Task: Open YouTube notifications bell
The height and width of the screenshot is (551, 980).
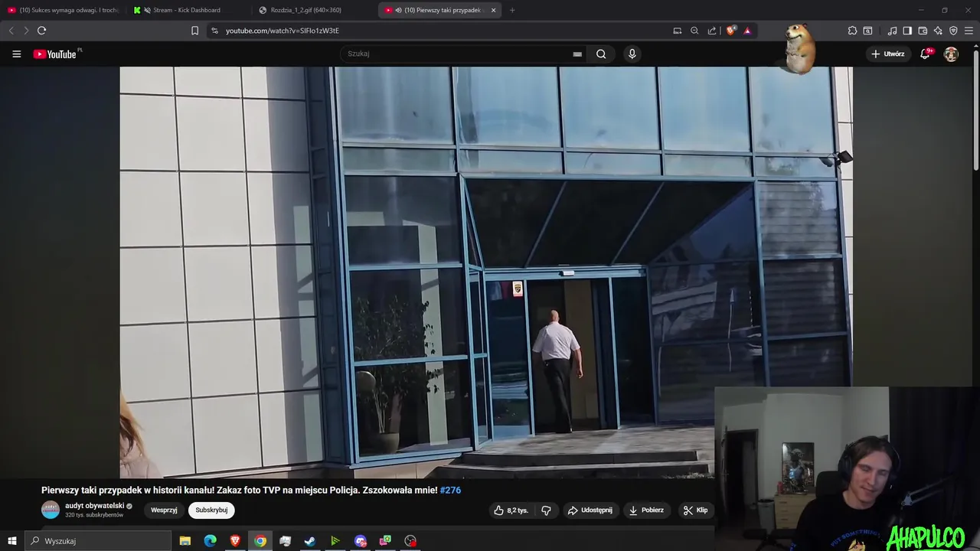Action: (926, 54)
